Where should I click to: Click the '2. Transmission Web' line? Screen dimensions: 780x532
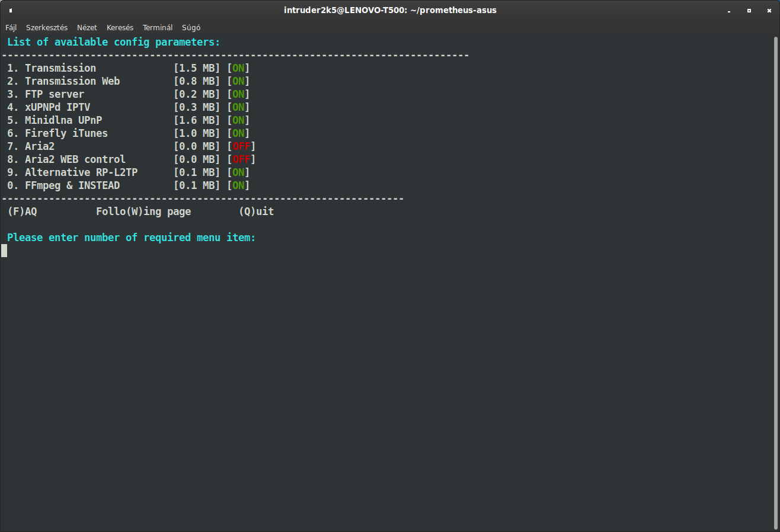tap(129, 81)
